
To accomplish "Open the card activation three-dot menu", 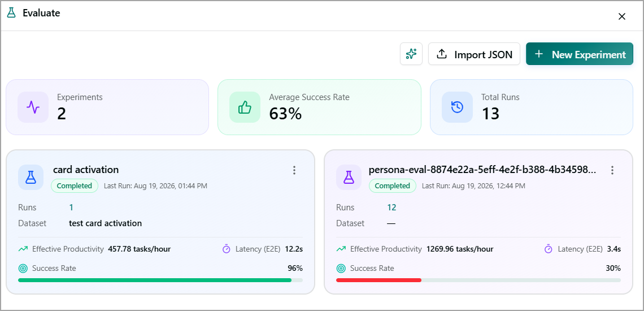I will coord(294,170).
